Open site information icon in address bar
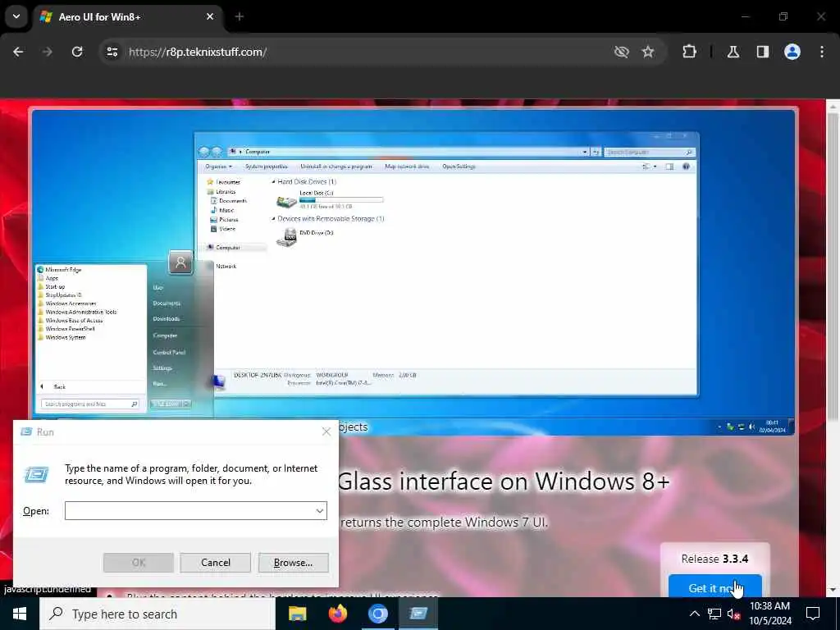This screenshot has width=840, height=630. click(x=112, y=52)
